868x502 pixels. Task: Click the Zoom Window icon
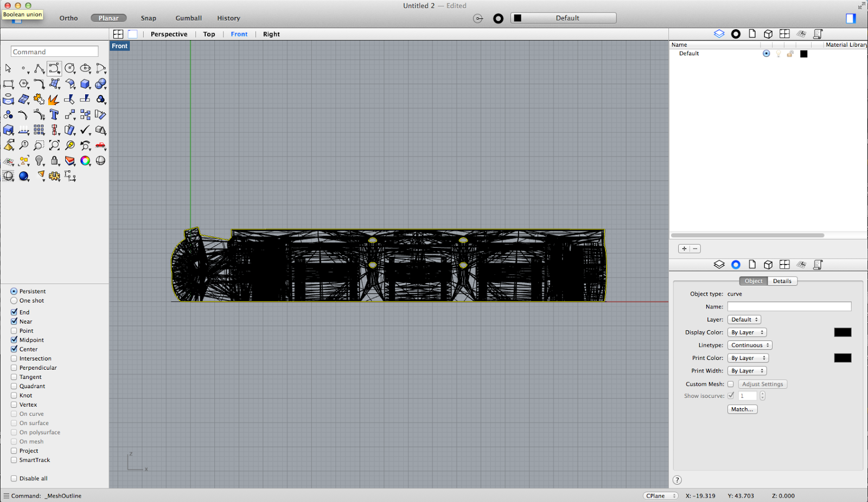(x=39, y=145)
